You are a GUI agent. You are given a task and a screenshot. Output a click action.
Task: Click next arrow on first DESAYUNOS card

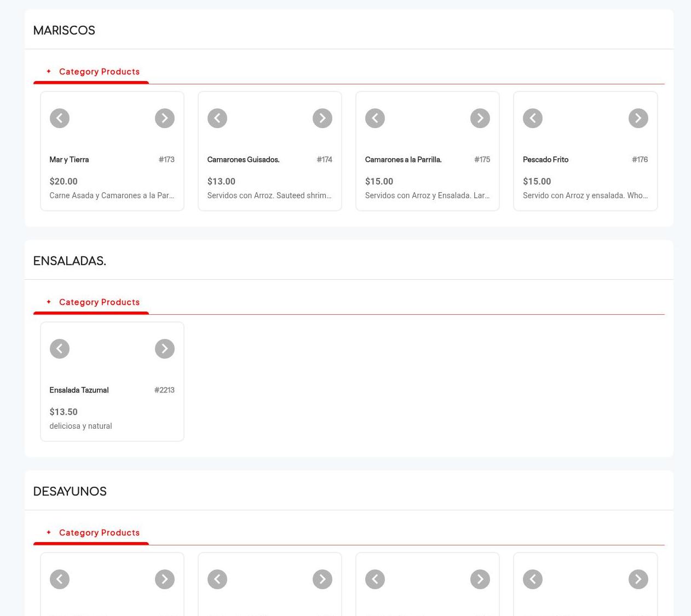point(164,579)
